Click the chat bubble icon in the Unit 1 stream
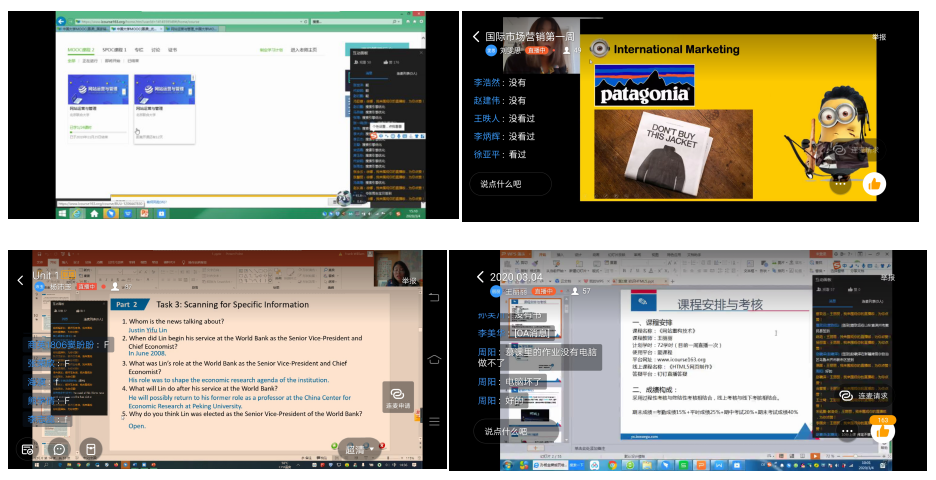This screenshot has width=936, height=480. (x=59, y=450)
